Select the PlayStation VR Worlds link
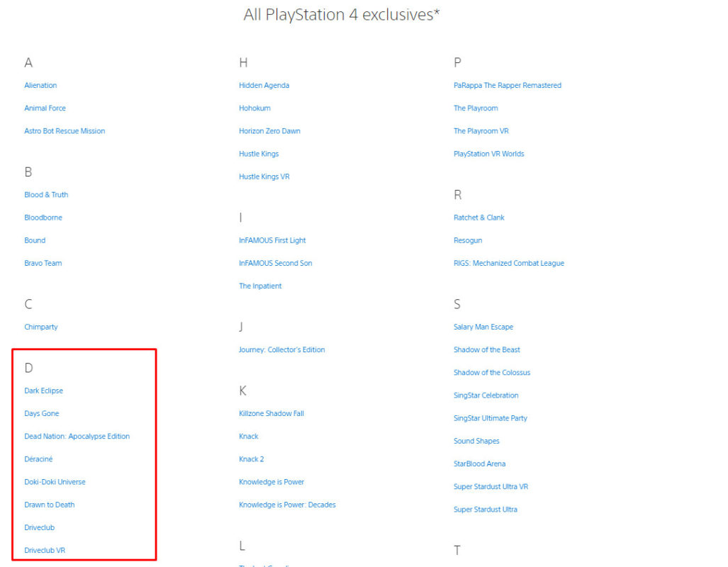The height and width of the screenshot is (567, 728). pyautogui.click(x=489, y=154)
